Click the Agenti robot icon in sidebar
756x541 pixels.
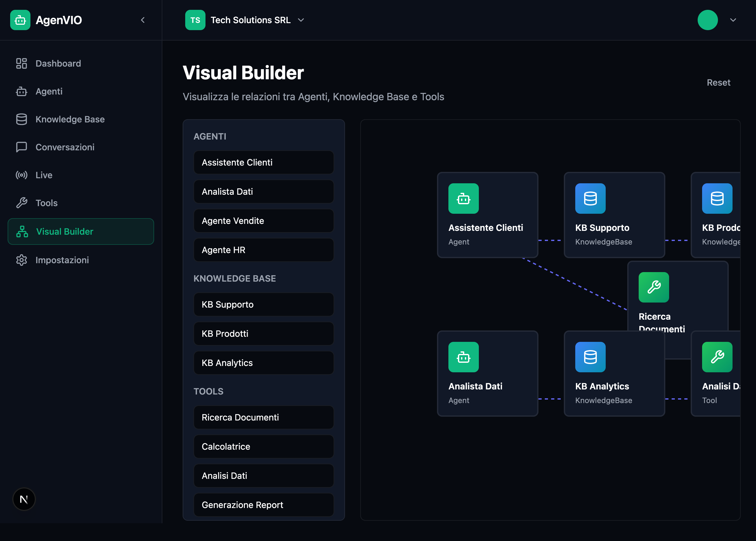(x=21, y=91)
